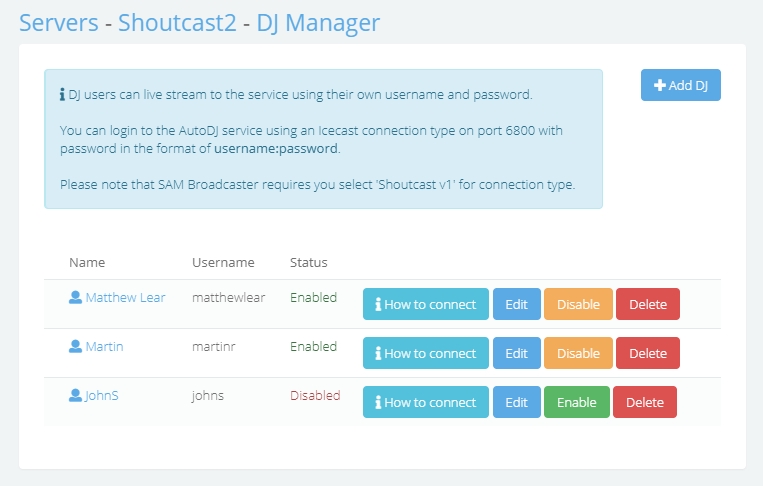Open How to connect for Matthew Lear
The image size is (763, 486).
426,304
